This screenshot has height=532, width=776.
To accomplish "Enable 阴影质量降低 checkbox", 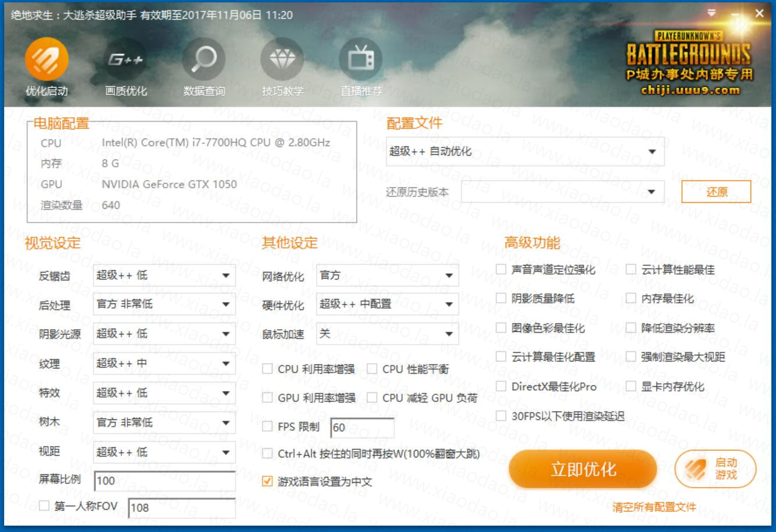I will click(x=501, y=298).
